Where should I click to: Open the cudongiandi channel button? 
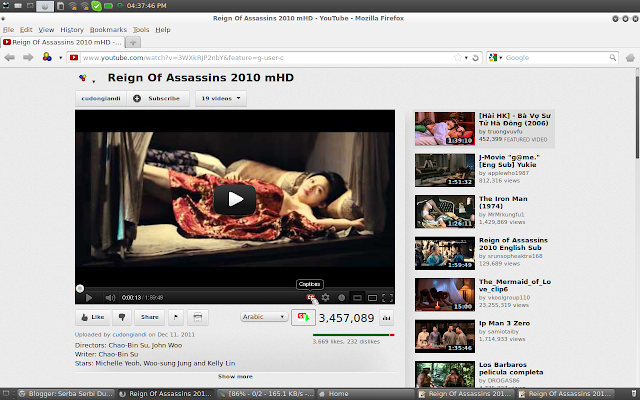click(101, 98)
